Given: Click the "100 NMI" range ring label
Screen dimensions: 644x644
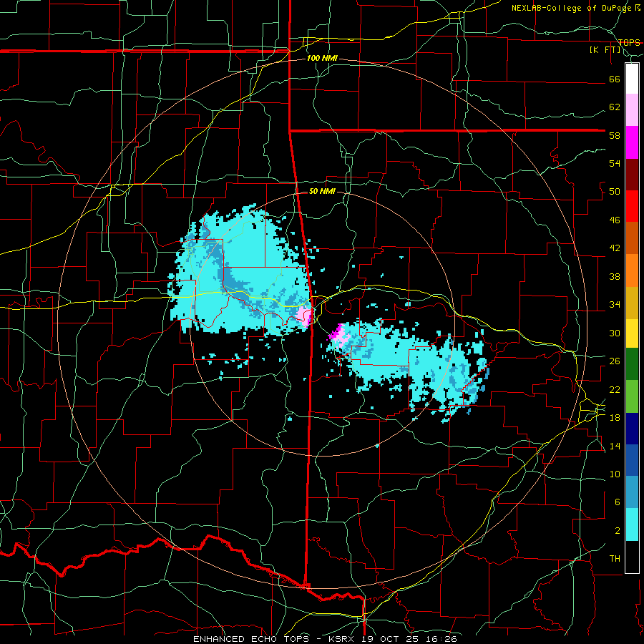Looking at the screenshot, I should tap(322, 59).
